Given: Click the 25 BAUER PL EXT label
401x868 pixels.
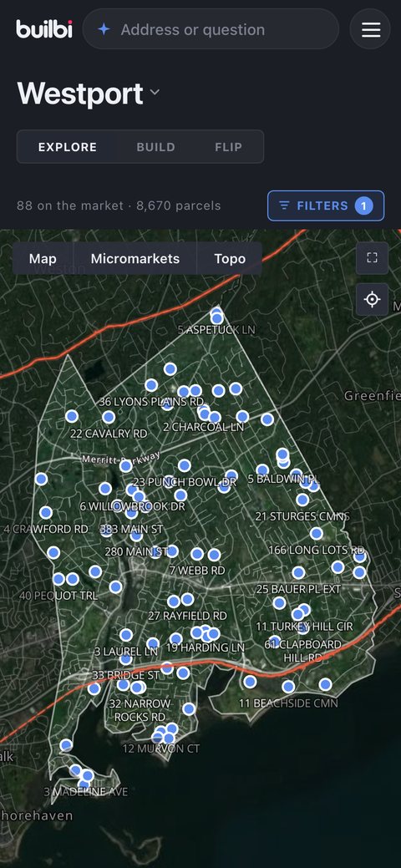Looking at the screenshot, I should point(298,589).
